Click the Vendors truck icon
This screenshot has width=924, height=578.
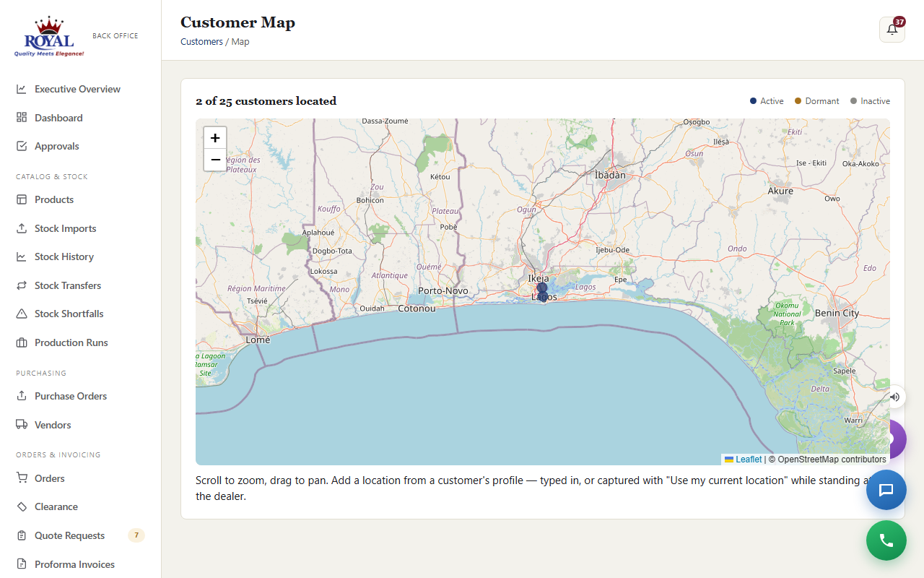point(22,425)
